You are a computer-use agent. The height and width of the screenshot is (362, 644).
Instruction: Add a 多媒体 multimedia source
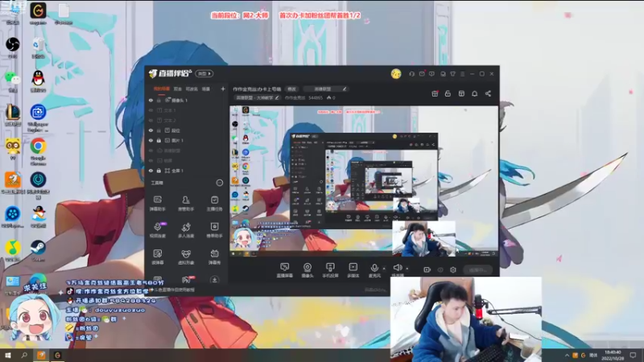[353, 270]
